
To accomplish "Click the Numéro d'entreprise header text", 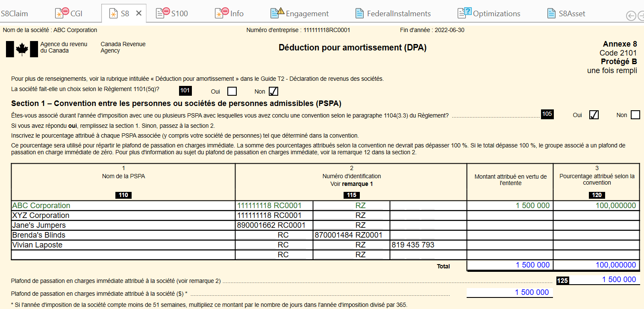I will click(x=298, y=30).
